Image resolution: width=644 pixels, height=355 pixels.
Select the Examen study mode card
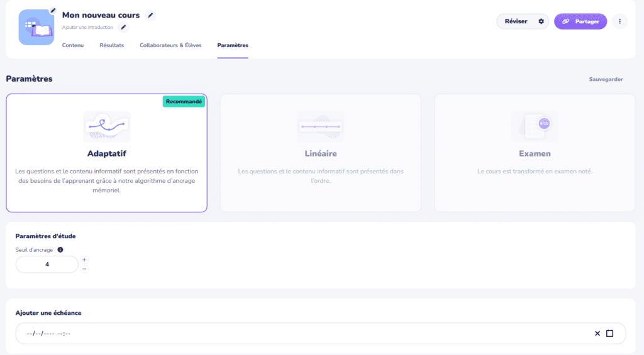(x=535, y=153)
